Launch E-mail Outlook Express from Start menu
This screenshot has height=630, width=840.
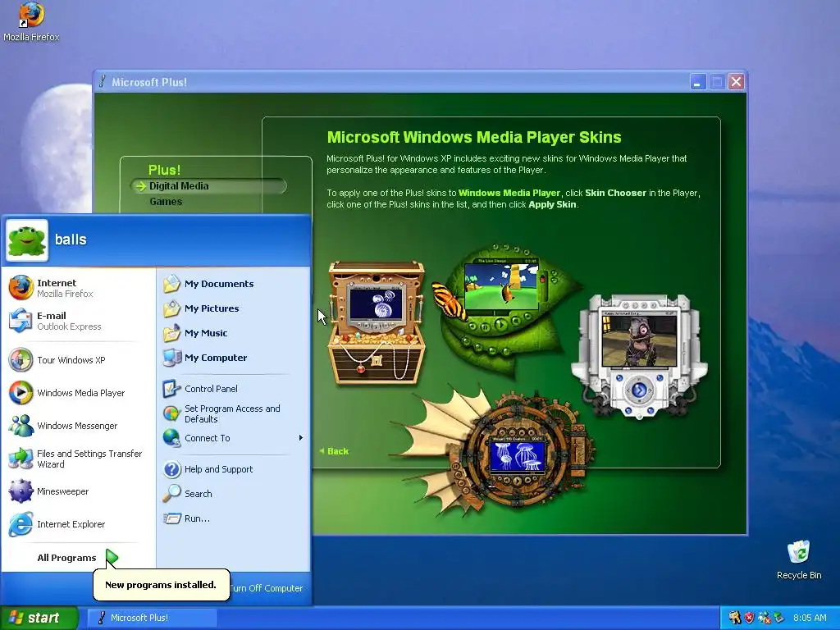click(80, 321)
